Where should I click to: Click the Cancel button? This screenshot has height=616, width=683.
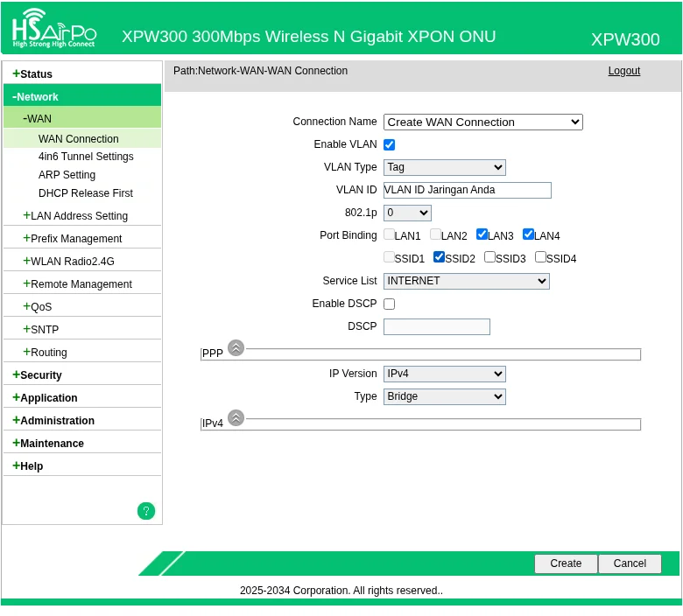click(630, 563)
